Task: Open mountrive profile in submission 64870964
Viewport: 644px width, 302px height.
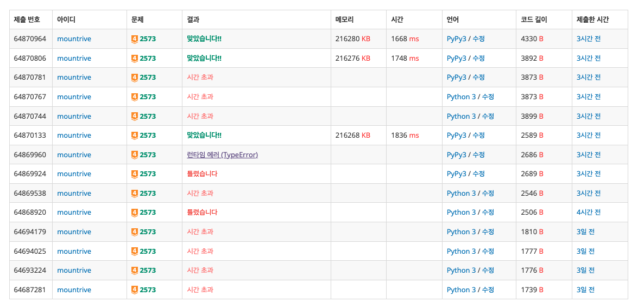Action: 74,39
